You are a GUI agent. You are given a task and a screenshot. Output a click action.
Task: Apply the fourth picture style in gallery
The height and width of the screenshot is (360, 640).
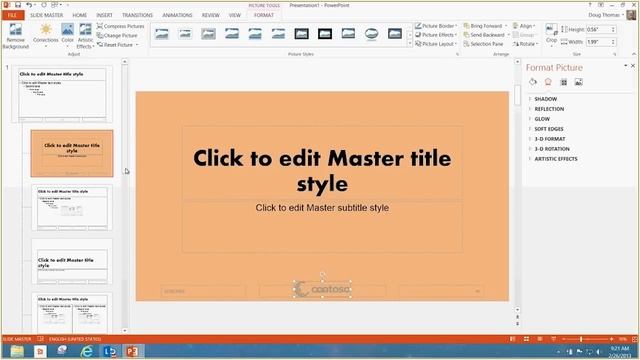(232, 34)
